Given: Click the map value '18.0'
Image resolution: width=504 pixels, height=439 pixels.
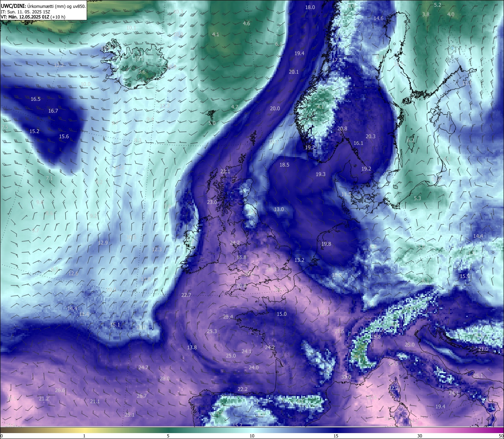Looking at the screenshot, I should pos(310,7).
